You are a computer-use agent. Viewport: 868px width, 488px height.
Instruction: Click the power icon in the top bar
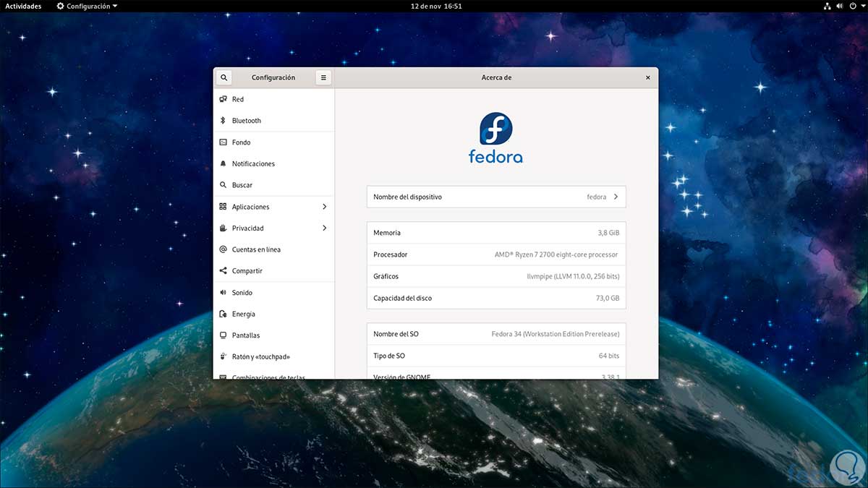click(x=852, y=6)
